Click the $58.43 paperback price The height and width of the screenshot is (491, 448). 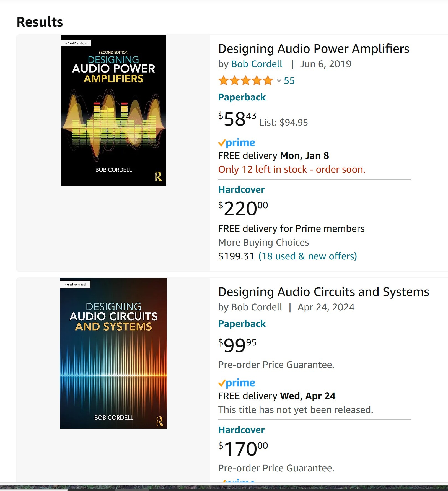pyautogui.click(x=237, y=119)
